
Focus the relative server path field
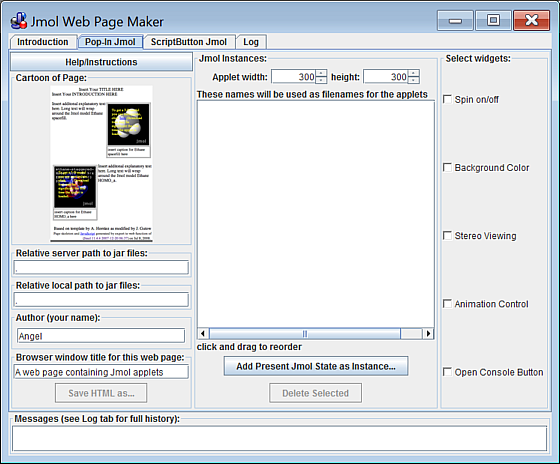(x=101, y=267)
